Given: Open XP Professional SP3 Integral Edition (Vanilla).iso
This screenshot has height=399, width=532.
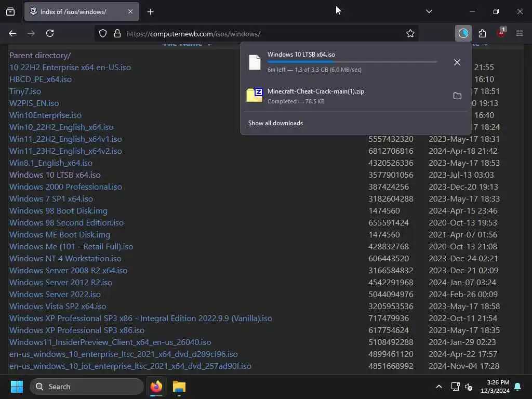Looking at the screenshot, I should click(x=141, y=318).
